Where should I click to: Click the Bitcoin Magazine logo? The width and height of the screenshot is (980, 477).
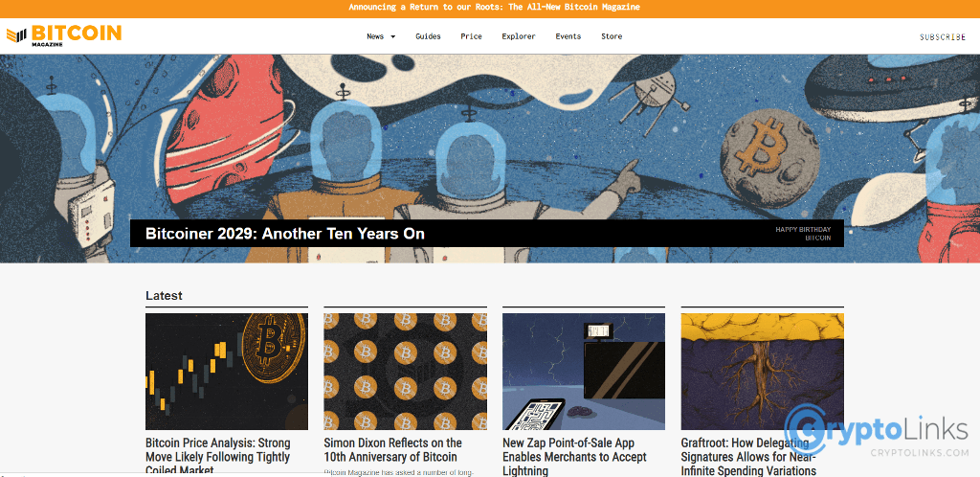point(64,35)
